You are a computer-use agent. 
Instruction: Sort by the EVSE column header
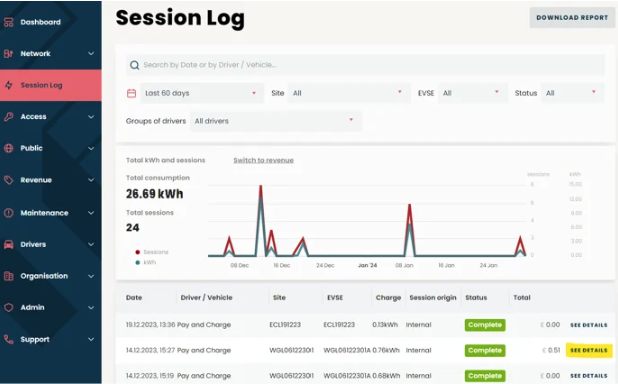point(335,298)
